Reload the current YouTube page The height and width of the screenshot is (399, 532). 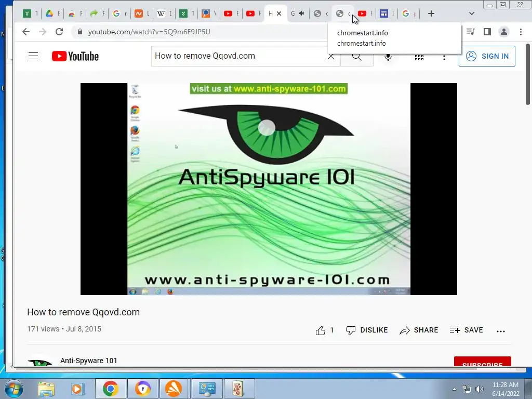click(59, 32)
